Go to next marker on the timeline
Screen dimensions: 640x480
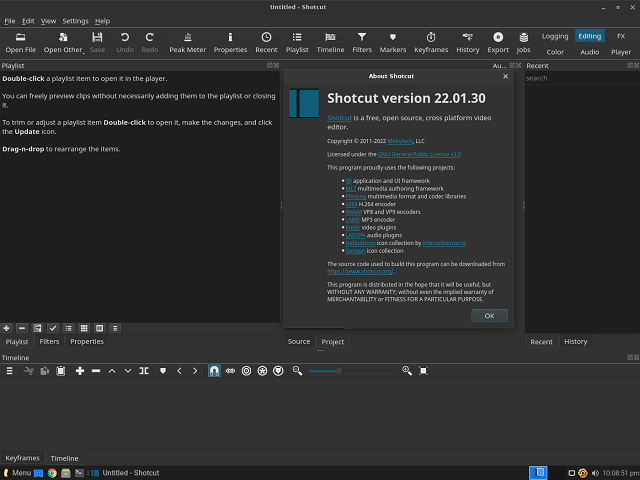(195, 371)
